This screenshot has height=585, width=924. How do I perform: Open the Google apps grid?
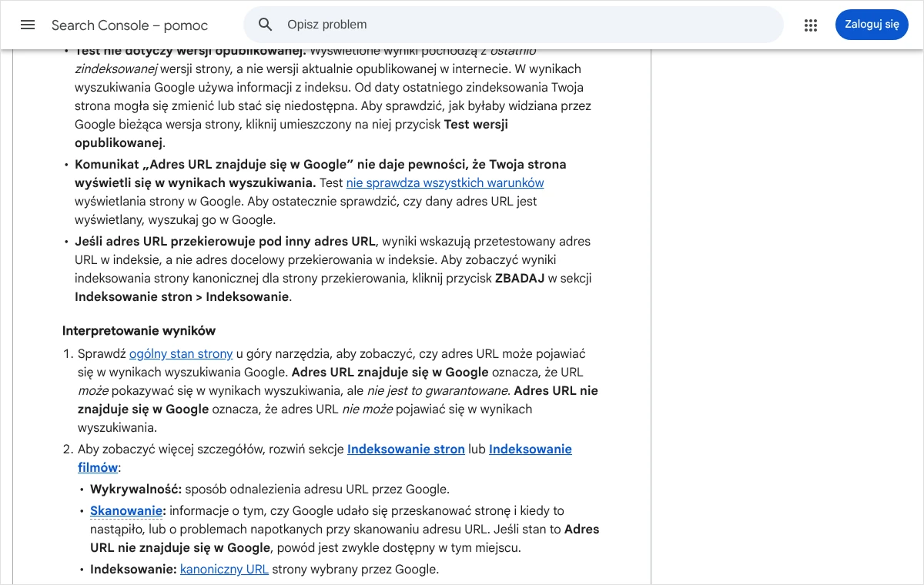[811, 25]
